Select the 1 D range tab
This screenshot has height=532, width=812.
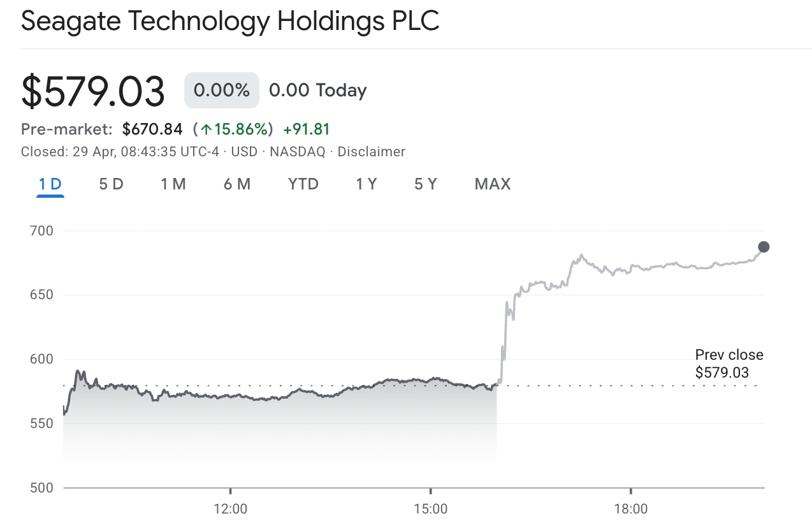click(50, 184)
